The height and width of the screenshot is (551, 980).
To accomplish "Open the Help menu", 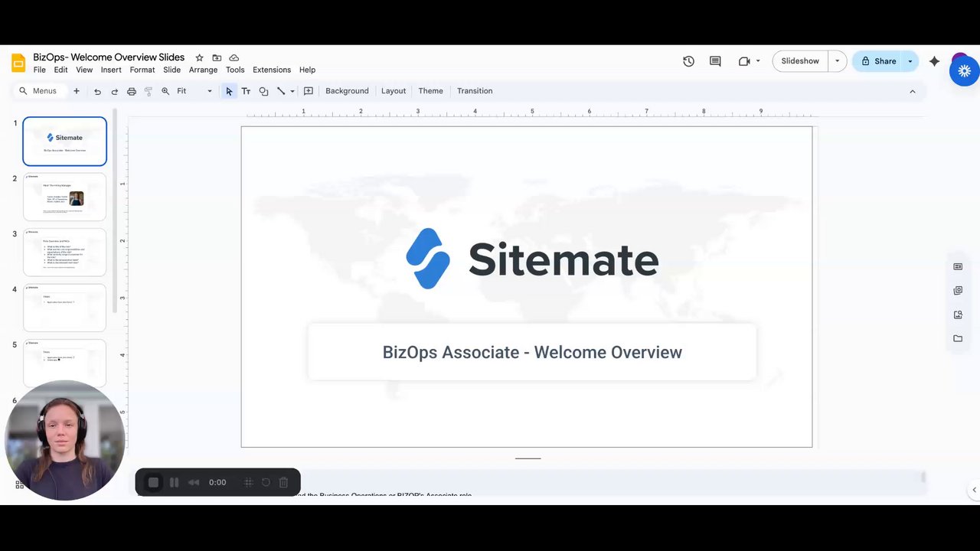I will pos(307,70).
